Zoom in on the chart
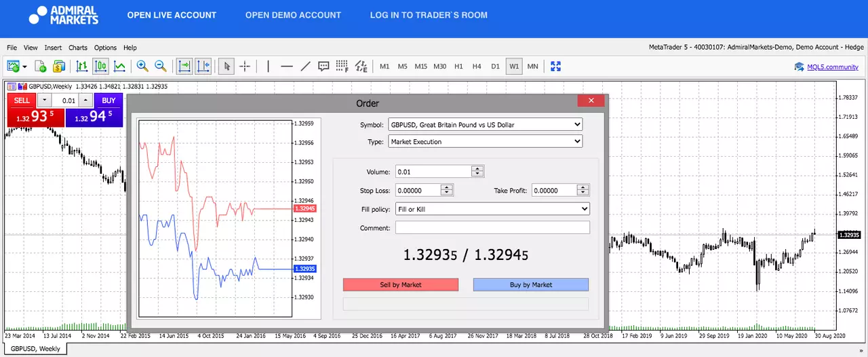The height and width of the screenshot is (357, 868). 142,66
